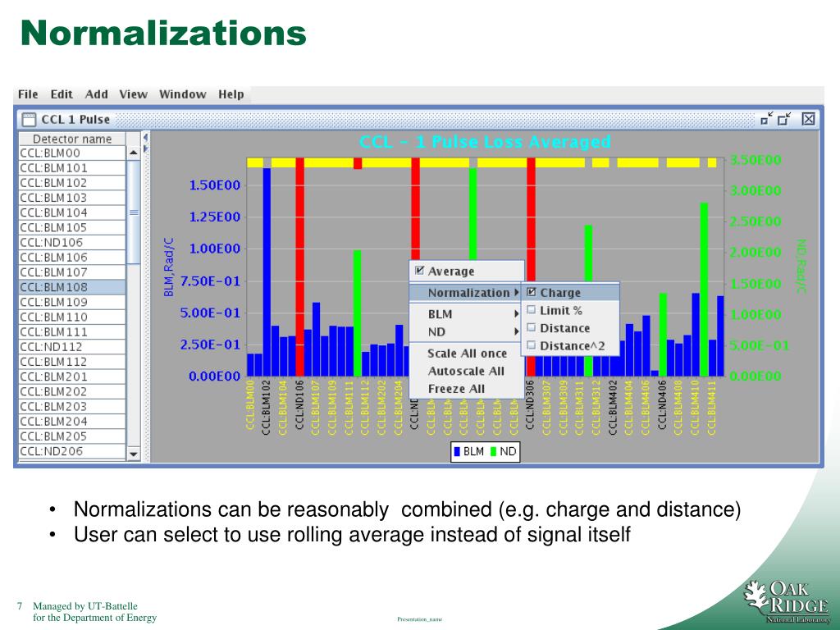Choose Freeze All
This screenshot has height=630, width=840.
(467, 388)
